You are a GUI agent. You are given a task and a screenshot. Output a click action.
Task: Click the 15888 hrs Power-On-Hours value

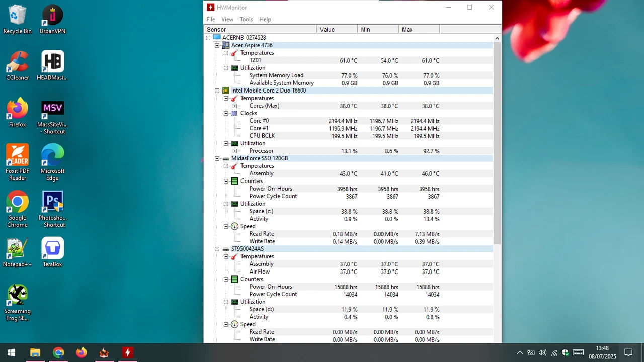(x=346, y=287)
